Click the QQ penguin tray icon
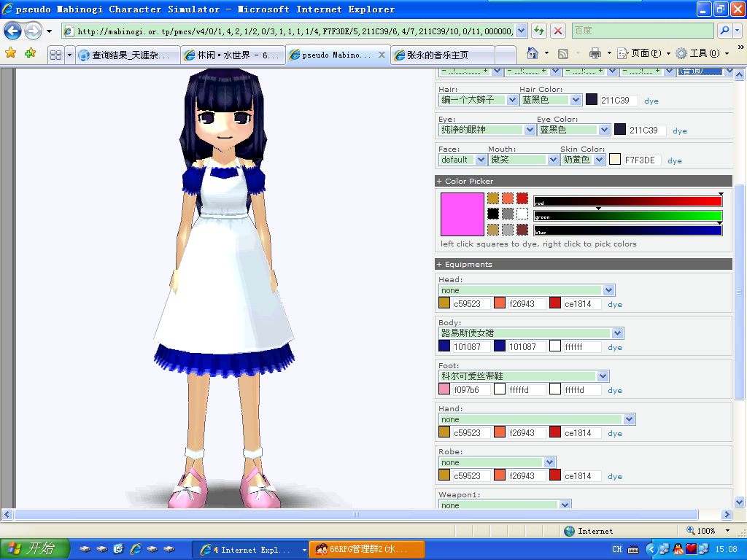 (x=678, y=549)
